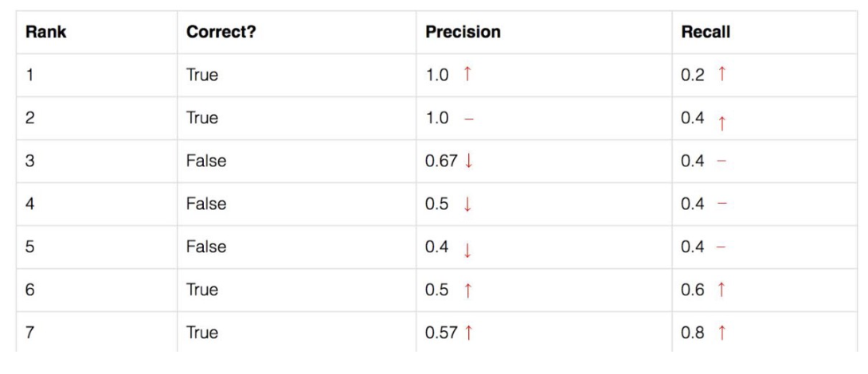Select the Correct? column header
Viewport: 868px width, 374px height.
(221, 32)
